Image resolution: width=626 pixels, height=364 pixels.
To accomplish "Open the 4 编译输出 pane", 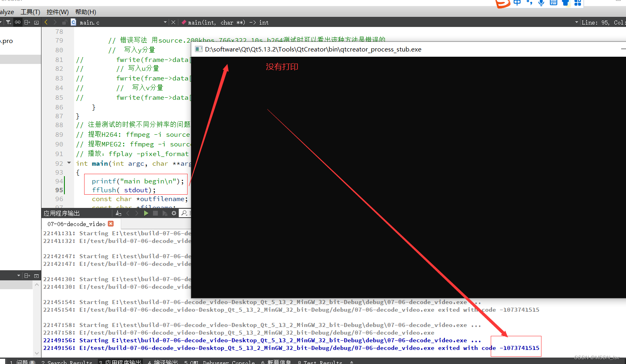I will (x=163, y=362).
